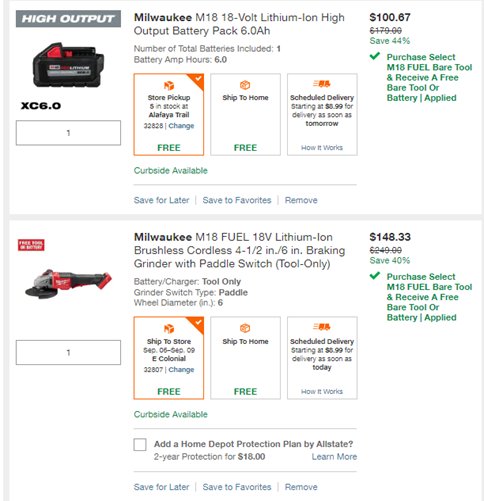Click the Store Pickup box icon for battery
Screen dimensions: 484x501
pyautogui.click(x=169, y=85)
